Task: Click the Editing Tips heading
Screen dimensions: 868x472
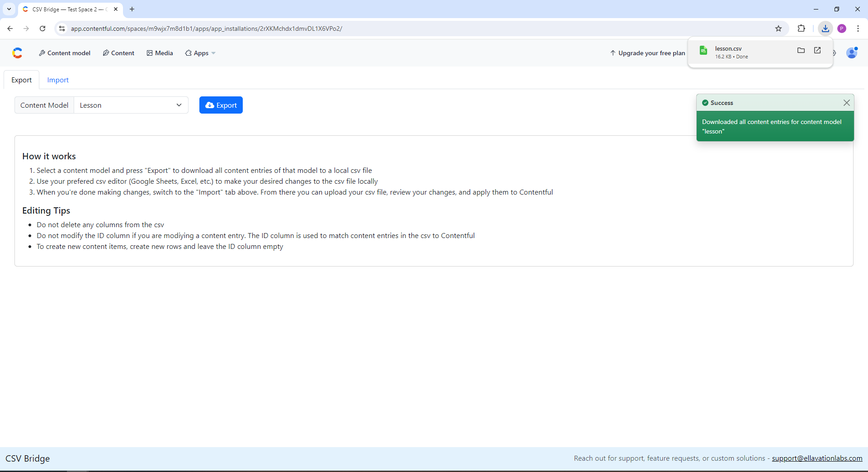Action: point(46,210)
